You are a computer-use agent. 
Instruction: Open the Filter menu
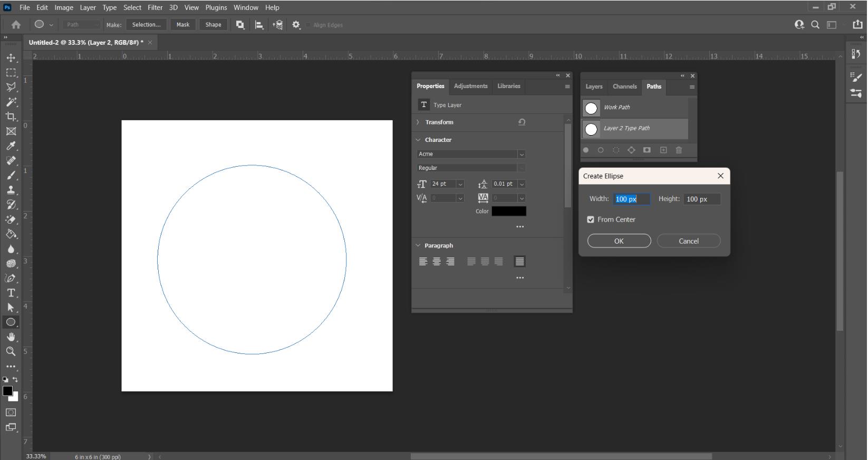[155, 7]
